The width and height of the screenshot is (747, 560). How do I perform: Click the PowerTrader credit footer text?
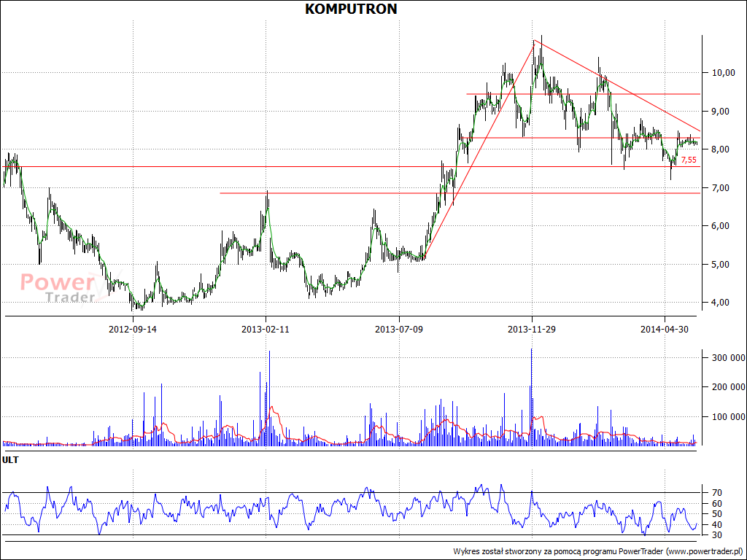(x=598, y=551)
